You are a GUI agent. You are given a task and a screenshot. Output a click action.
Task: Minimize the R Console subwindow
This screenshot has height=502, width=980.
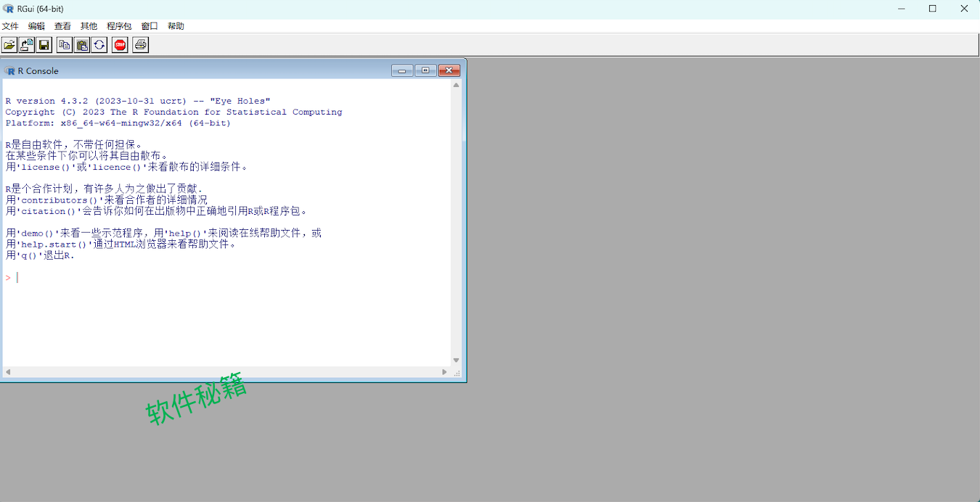coord(401,70)
